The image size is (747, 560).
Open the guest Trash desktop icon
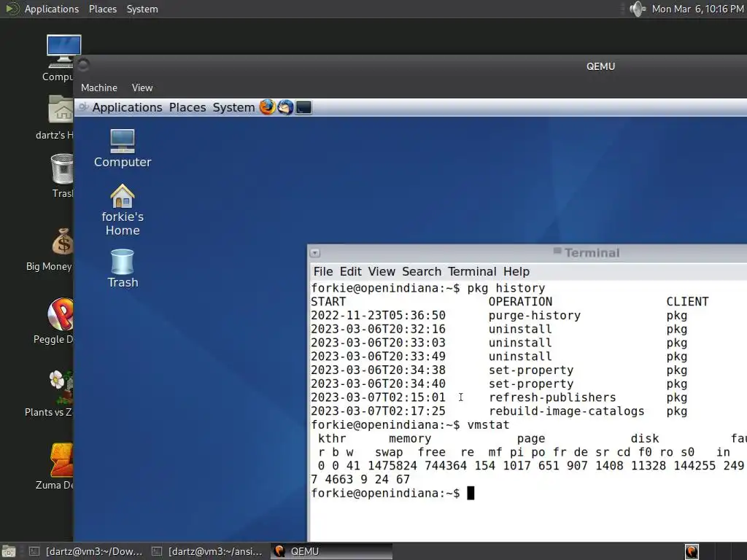[x=123, y=268]
